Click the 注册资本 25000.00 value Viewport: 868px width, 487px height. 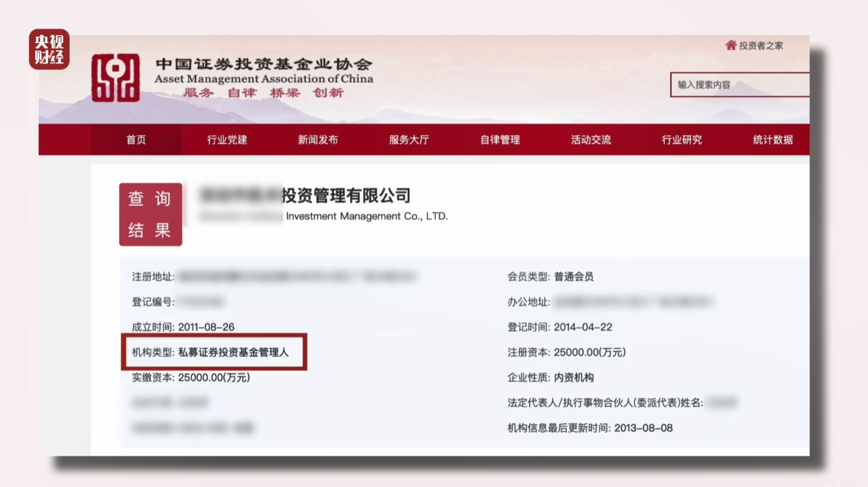[x=566, y=352]
